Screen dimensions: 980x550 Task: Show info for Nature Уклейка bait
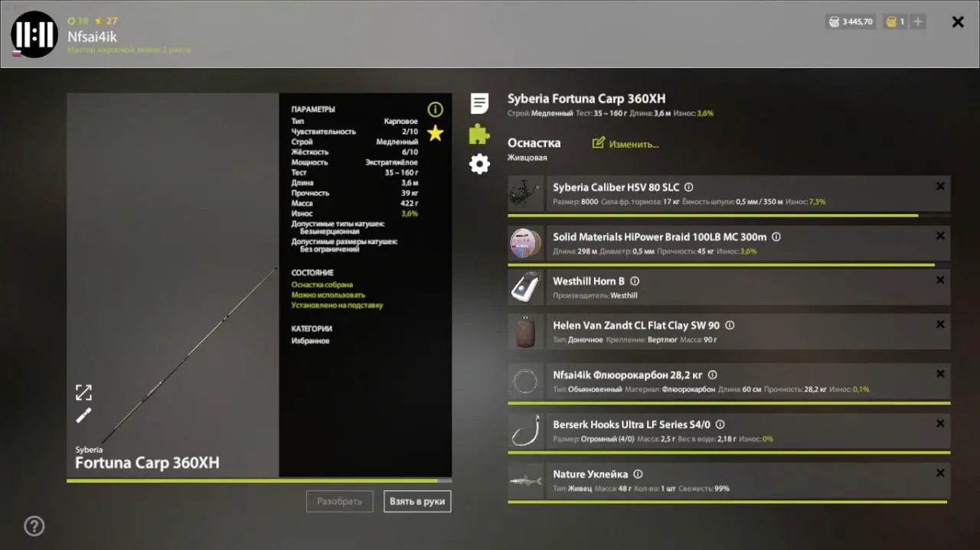(638, 474)
